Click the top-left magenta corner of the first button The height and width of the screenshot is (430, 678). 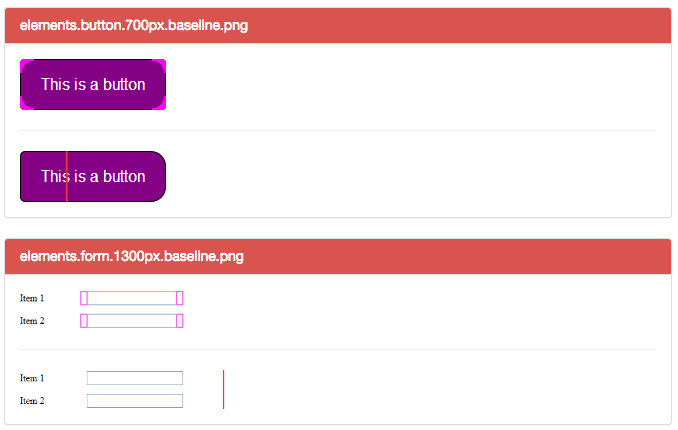(27, 65)
